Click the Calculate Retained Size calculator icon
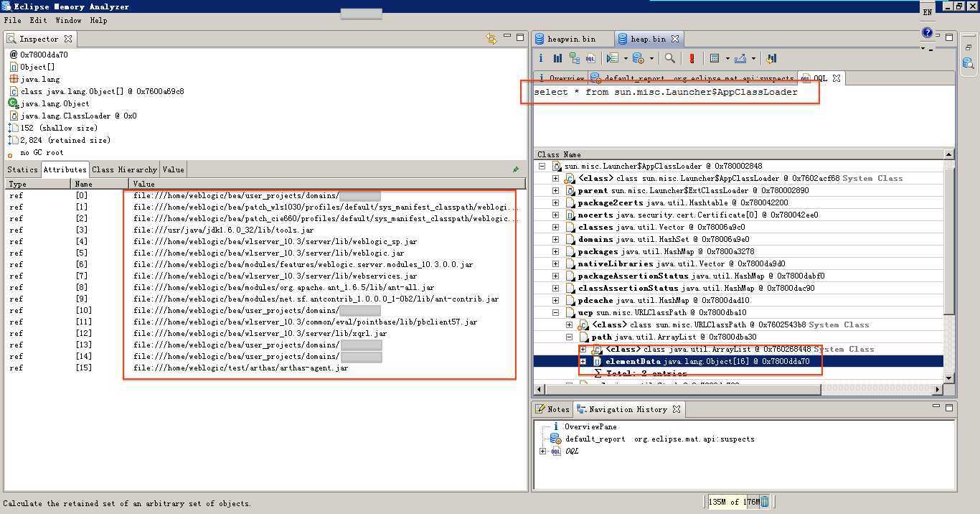The image size is (980, 514). [715, 58]
